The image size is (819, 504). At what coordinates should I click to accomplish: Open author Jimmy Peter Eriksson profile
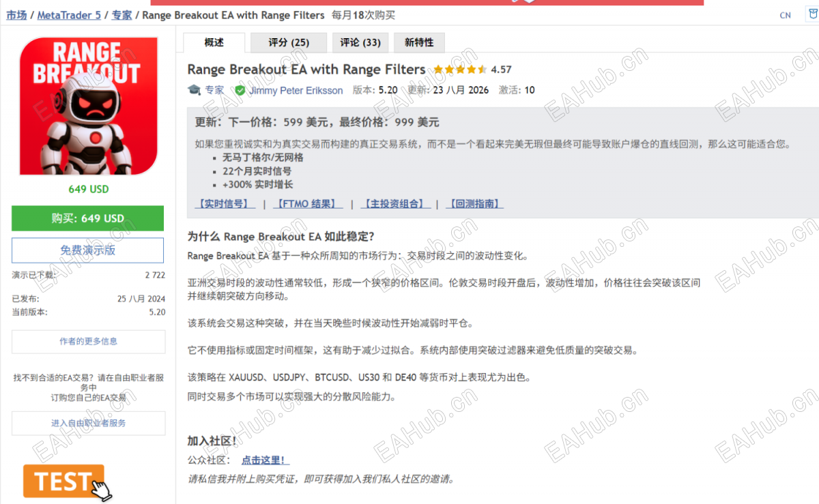[296, 90]
